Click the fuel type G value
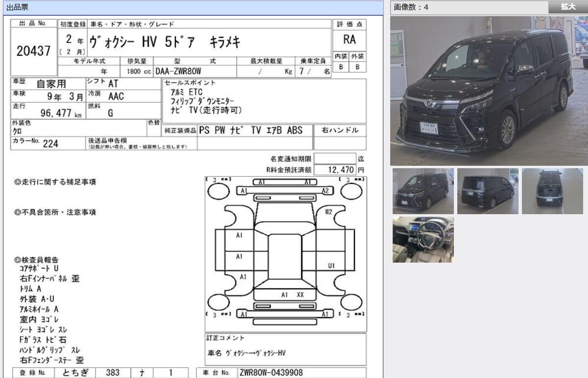The height and width of the screenshot is (378, 588). (110, 113)
